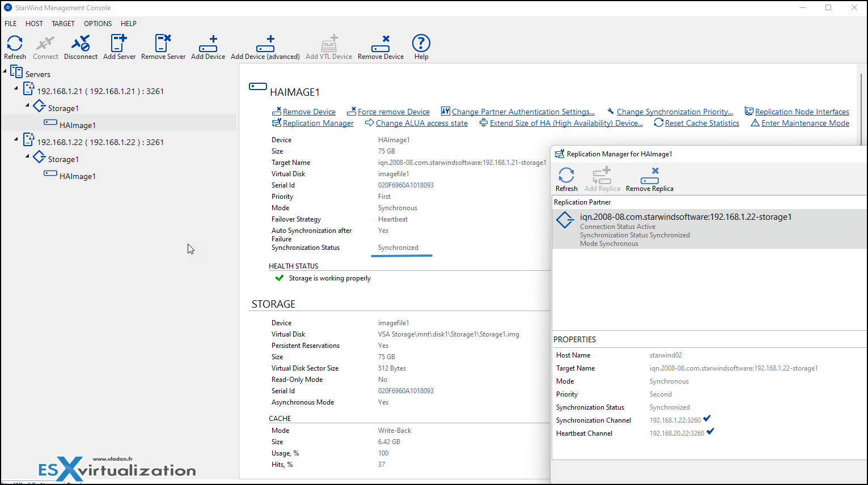Click Host Name value starwind02
This screenshot has height=485, width=868.
pyautogui.click(x=666, y=355)
